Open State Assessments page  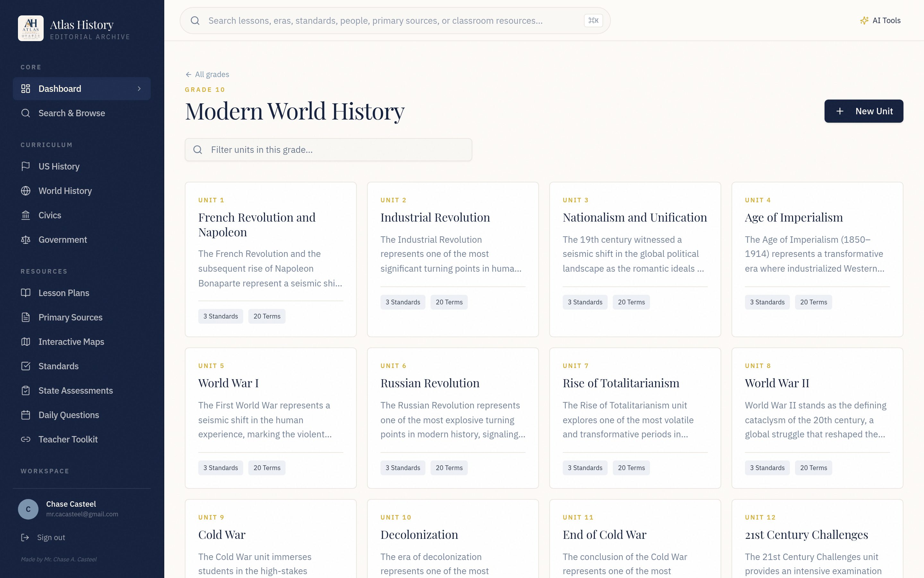[x=82, y=391]
